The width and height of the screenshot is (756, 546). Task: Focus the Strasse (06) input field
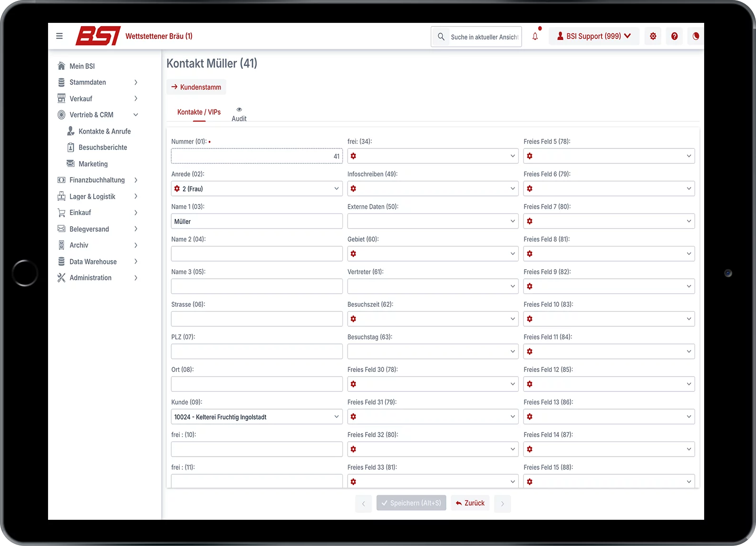point(257,319)
